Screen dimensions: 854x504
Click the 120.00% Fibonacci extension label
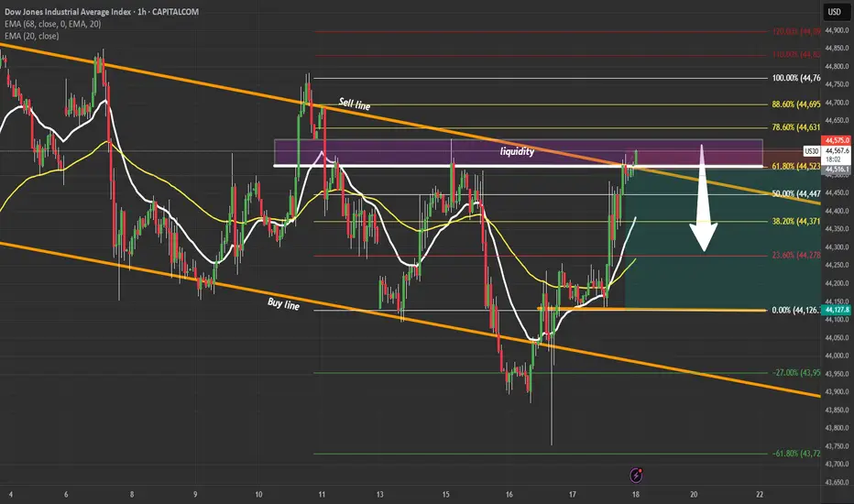[x=795, y=31]
